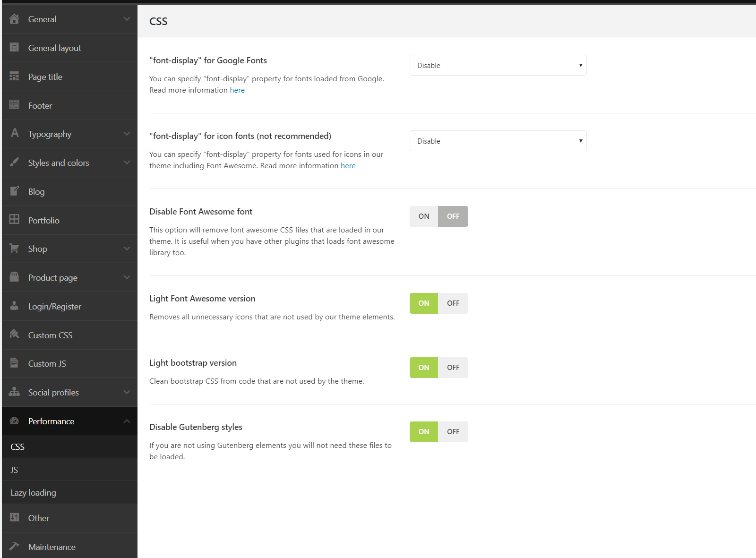Select OFF for Disable Font Awesome font
756x558 pixels.
(453, 216)
